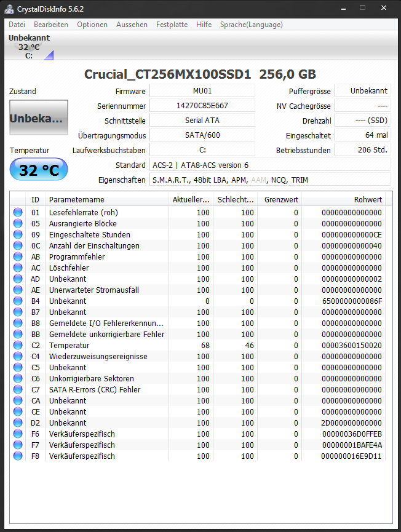
Task: Click the Crucial_CT256MX100SSD1 256,0 GB heading
Action: click(x=200, y=74)
